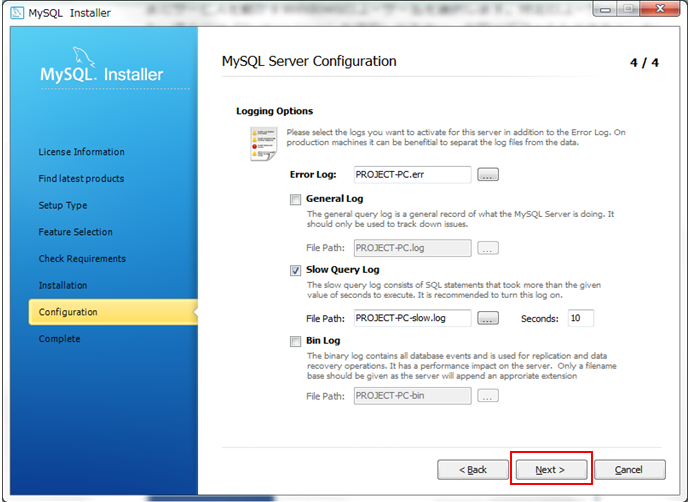
Task: Cancel the installer
Action: click(x=629, y=469)
